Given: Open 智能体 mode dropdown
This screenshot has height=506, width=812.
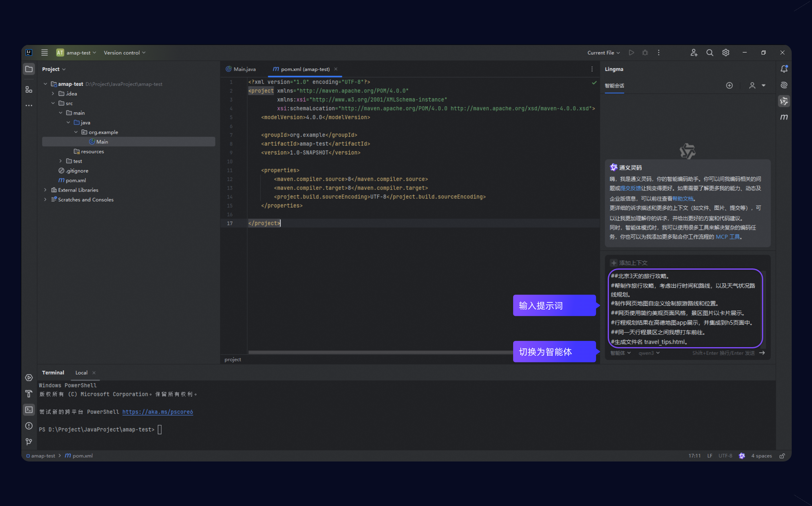Looking at the screenshot, I should click(621, 353).
